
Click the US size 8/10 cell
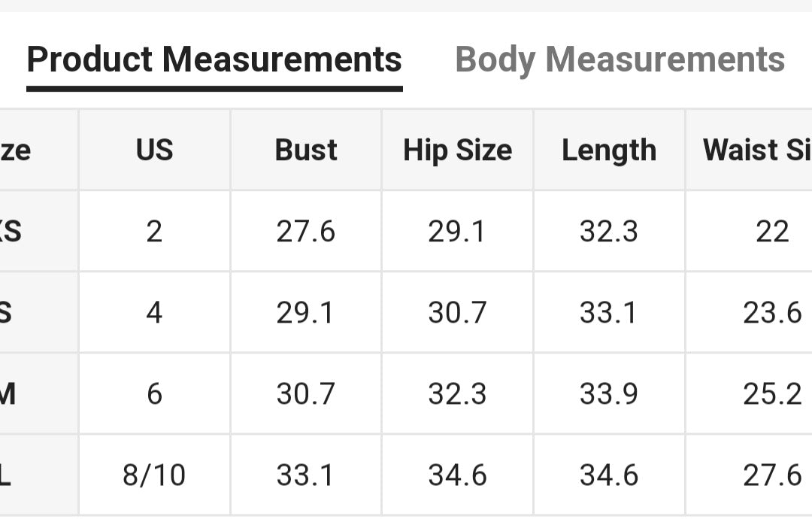coord(154,475)
